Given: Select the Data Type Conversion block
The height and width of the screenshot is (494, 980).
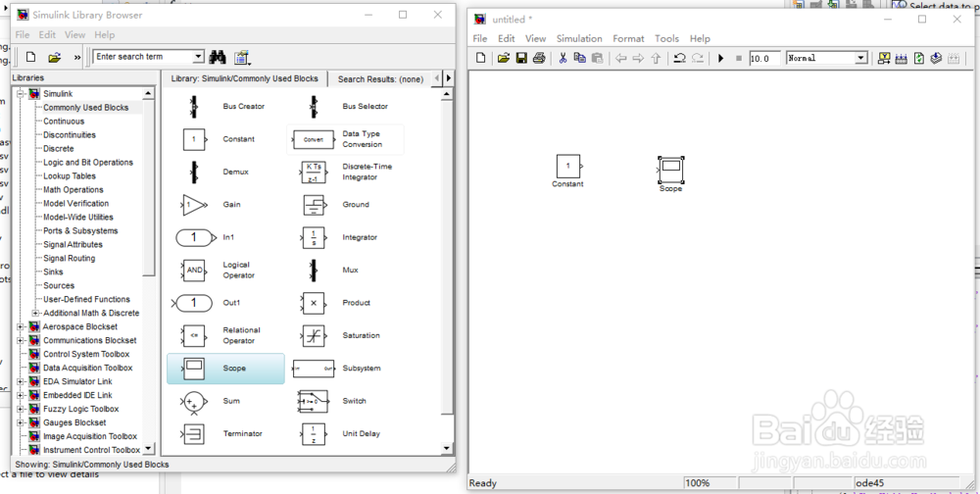Looking at the screenshot, I should 314,139.
